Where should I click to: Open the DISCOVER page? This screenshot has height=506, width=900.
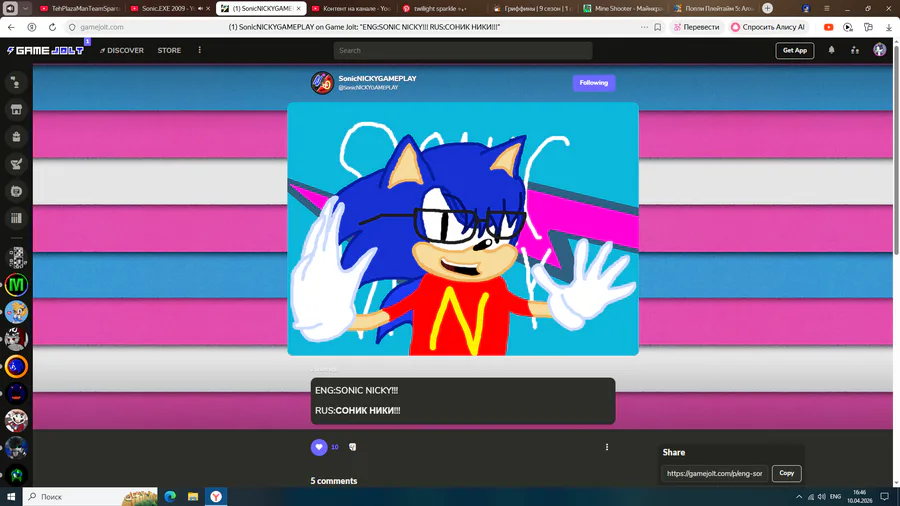click(x=122, y=50)
